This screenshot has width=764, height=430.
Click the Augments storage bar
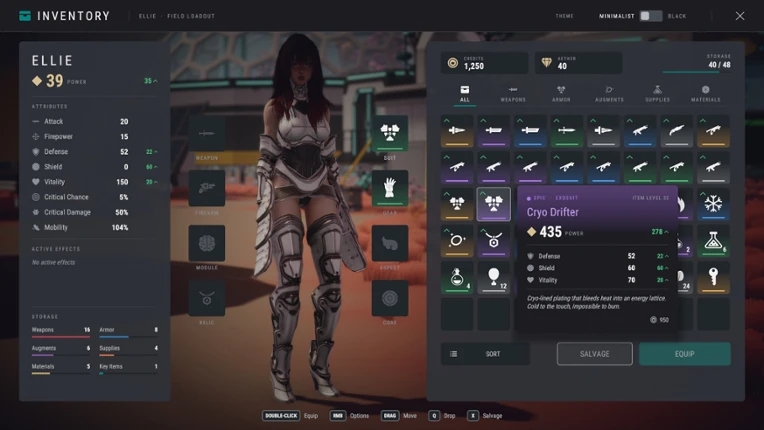coord(61,355)
